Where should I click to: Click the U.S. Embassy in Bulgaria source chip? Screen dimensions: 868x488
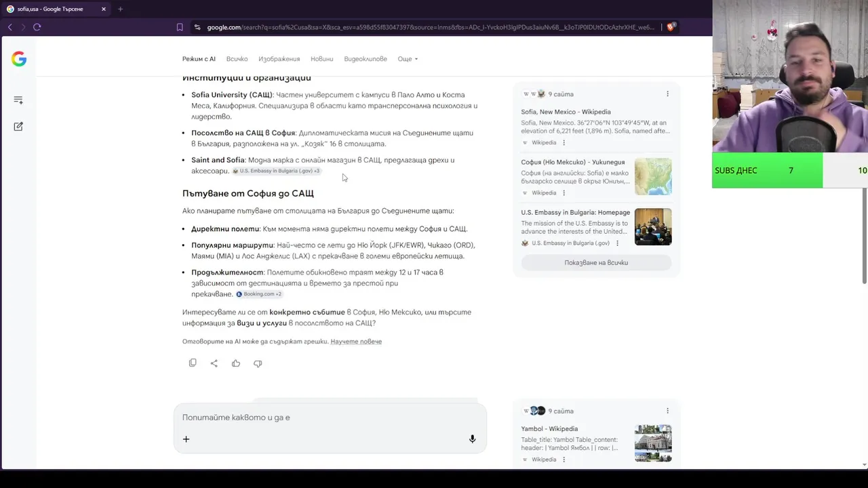[276, 171]
